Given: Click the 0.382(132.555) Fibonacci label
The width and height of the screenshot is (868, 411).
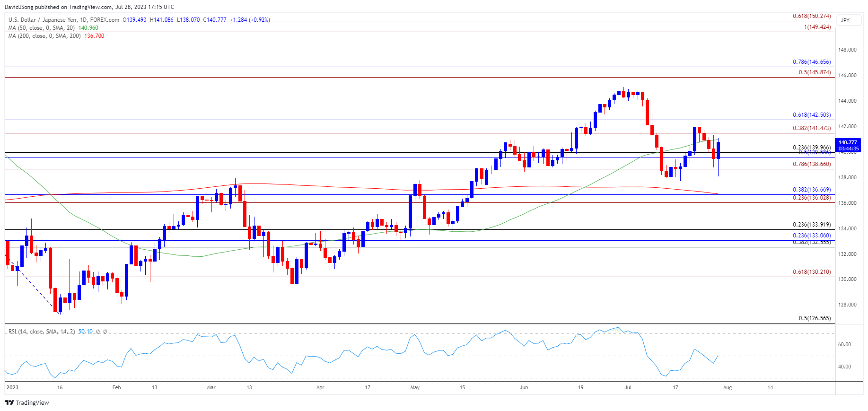Looking at the screenshot, I should pyautogui.click(x=812, y=242).
